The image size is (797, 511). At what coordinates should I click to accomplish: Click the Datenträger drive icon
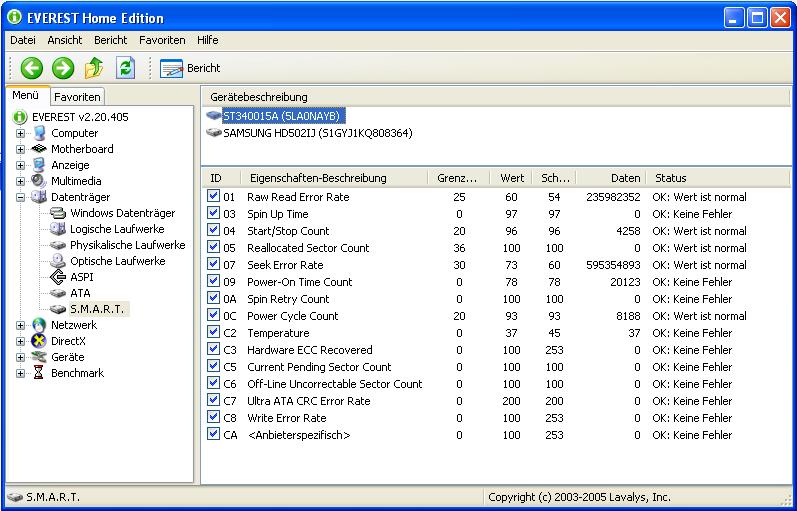(39, 197)
